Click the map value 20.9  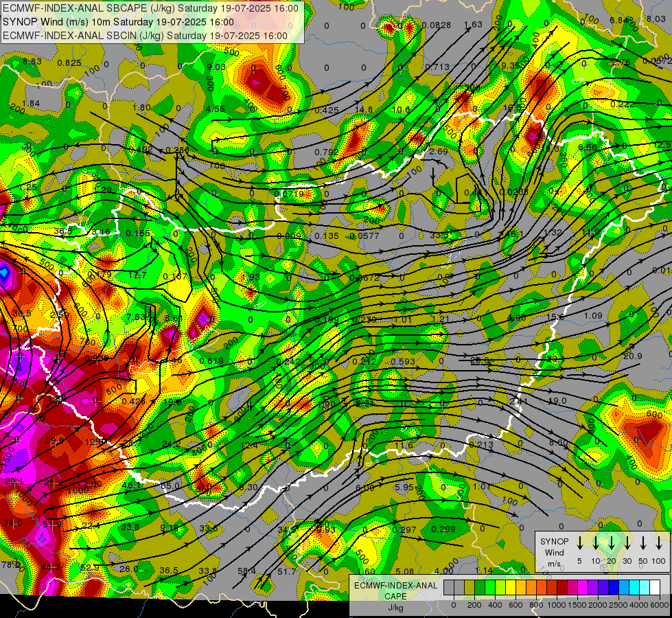pyautogui.click(x=633, y=356)
